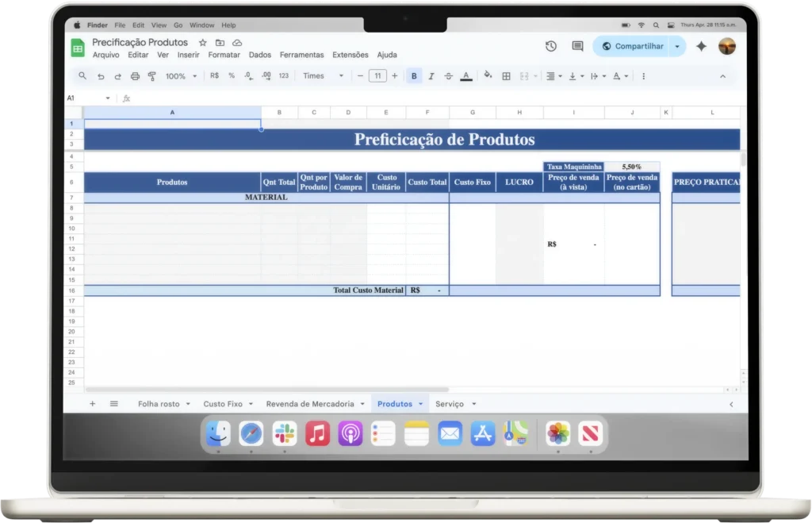Click the font size field showing 11
Viewport: 812px width, 523px height.
click(x=377, y=75)
